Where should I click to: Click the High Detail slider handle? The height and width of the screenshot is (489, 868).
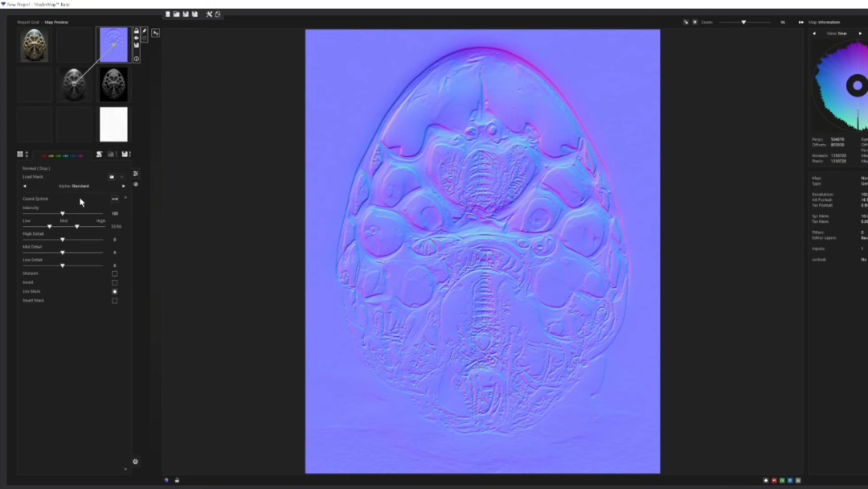tap(63, 240)
